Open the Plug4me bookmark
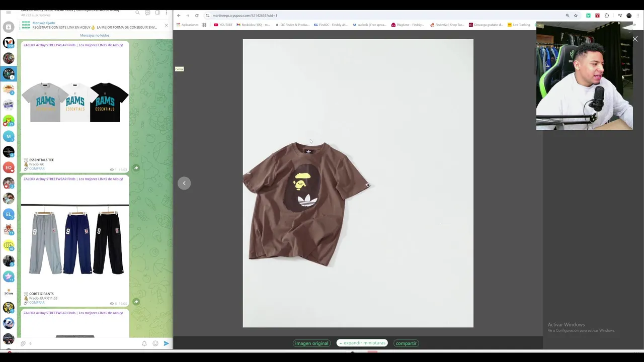The height and width of the screenshot is (362, 644). pos(408,25)
